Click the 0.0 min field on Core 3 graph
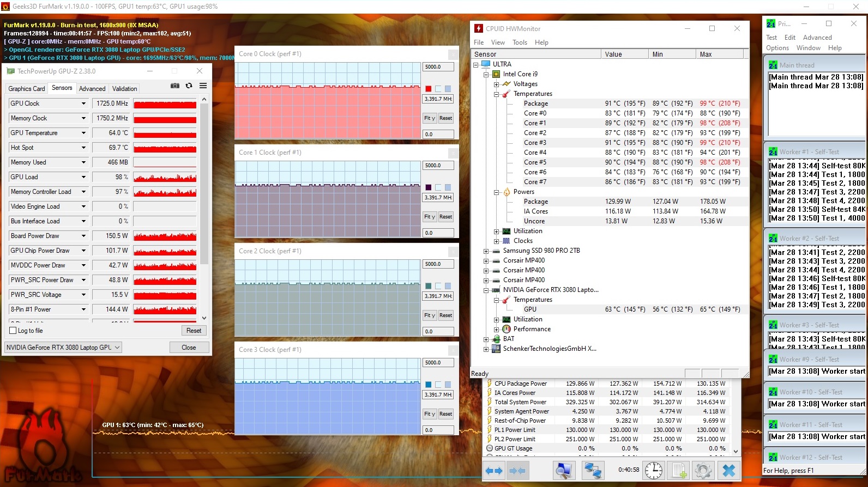Viewport: 868px width, 487px height. 438,430
